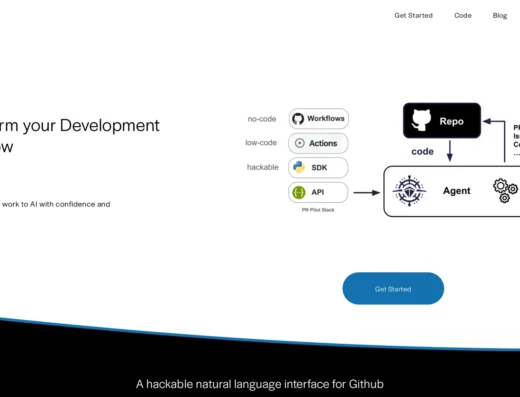
Task: Click the gears icon beside Agent
Action: [505, 190]
